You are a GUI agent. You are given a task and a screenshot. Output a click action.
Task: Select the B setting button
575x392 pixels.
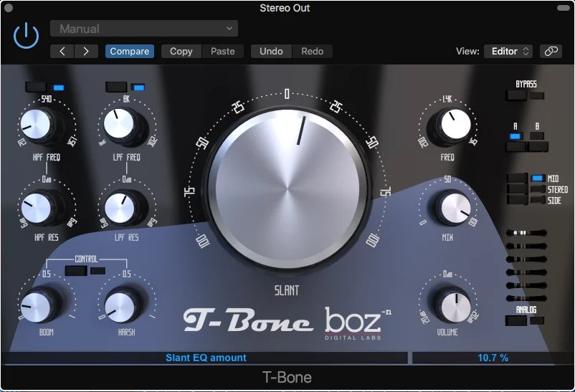click(x=538, y=147)
